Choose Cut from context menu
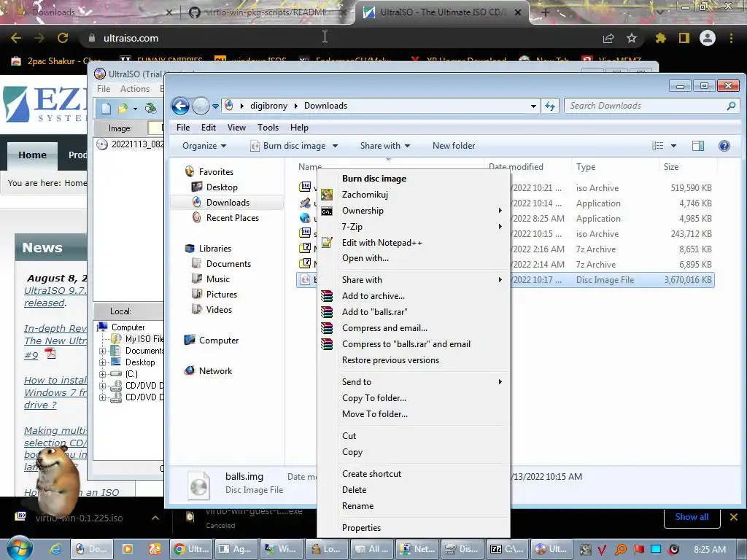 (x=349, y=436)
